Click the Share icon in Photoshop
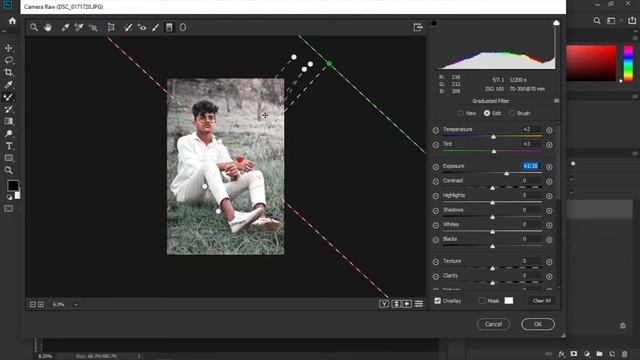The image size is (640, 360). pos(632,20)
